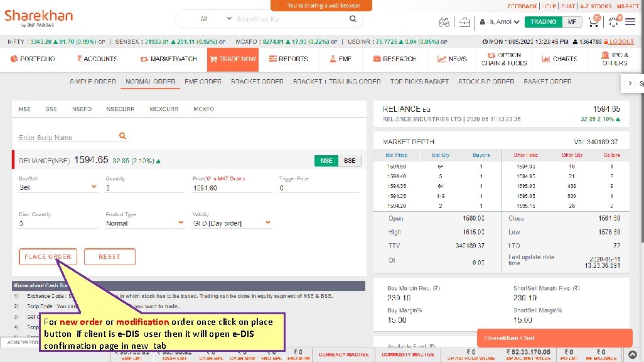Image resolution: width=644 pixels, height=362 pixels.
Task: Open the hamburger menu icon
Action: [630, 21]
